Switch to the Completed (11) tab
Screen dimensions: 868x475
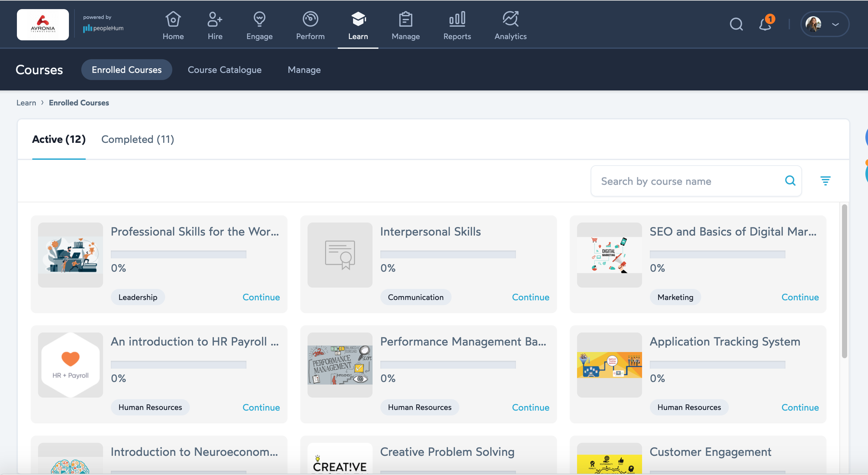138,139
